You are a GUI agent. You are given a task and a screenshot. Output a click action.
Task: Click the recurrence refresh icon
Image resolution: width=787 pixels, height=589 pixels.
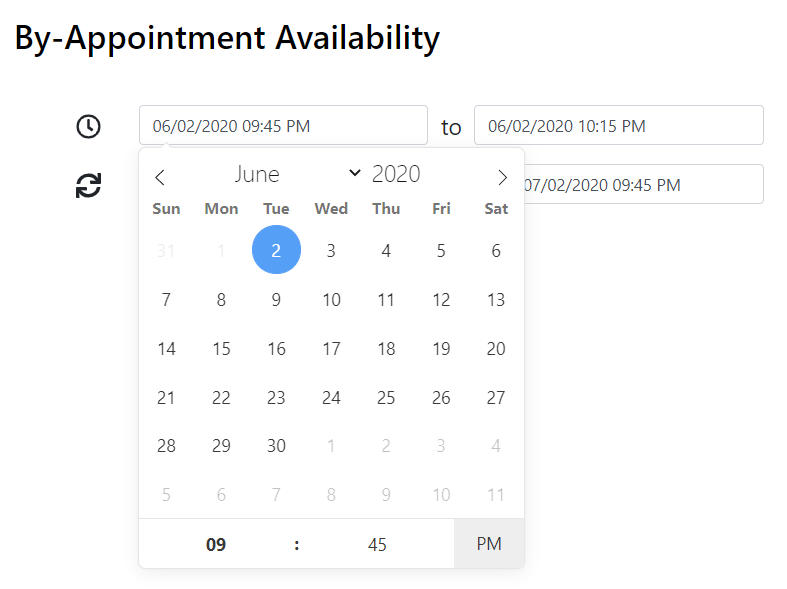[89, 185]
